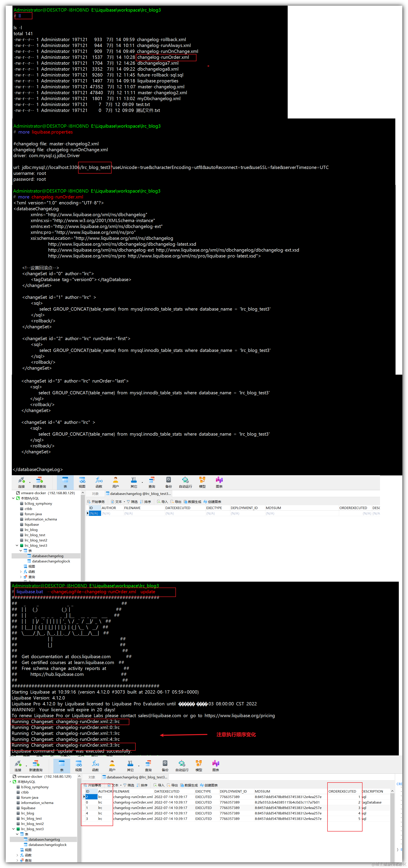408x868 pixels.
Task: Select b3log_symphony database in lower Navicat tree
Action: click(x=32, y=787)
